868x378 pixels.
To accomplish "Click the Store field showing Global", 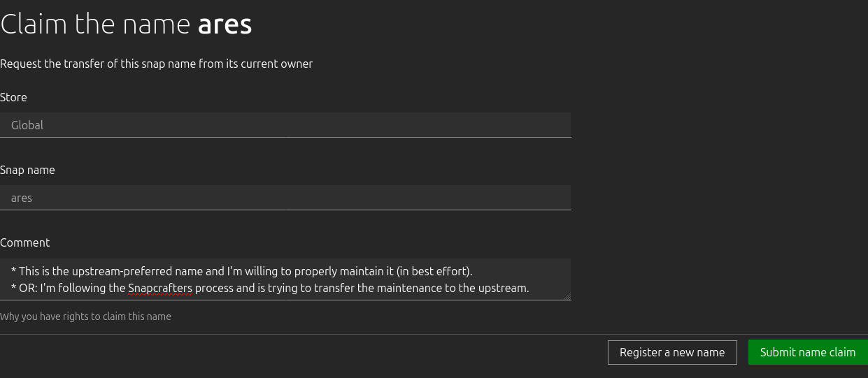I will 285,125.
